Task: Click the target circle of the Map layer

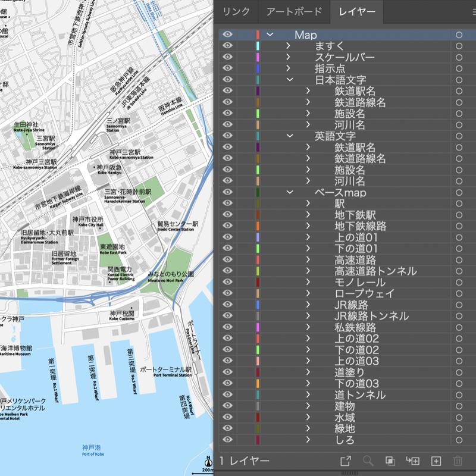Action: coord(458,35)
